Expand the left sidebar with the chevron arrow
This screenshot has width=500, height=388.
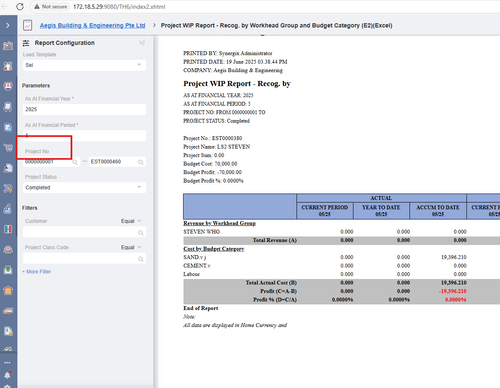point(8,25)
